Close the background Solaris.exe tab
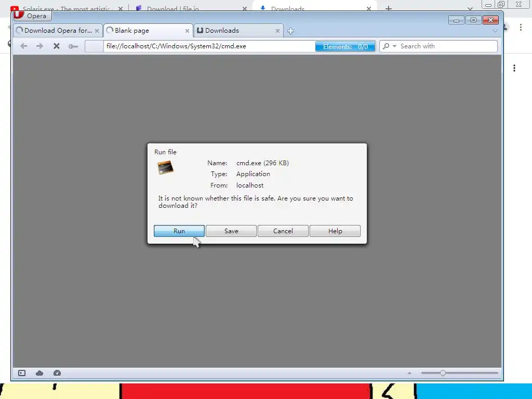Viewport: 532px width, 399px height. tap(121, 8)
